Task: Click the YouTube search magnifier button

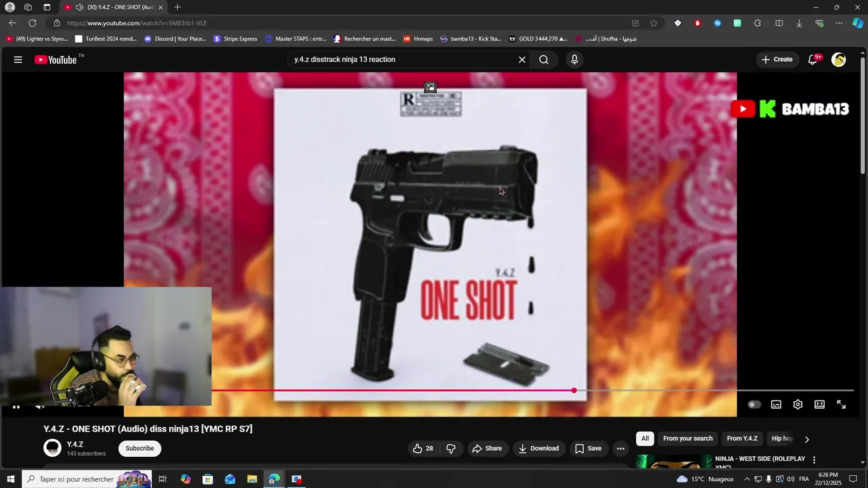Action: point(544,60)
